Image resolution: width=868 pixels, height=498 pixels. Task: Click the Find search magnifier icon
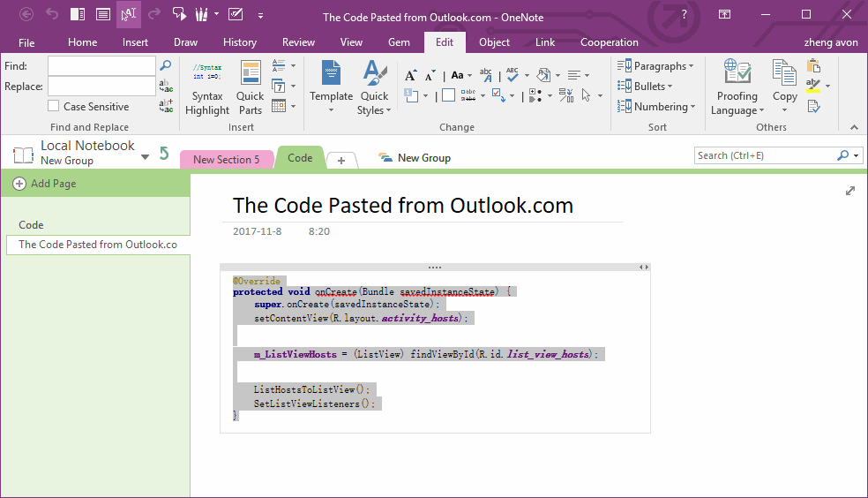tap(166, 65)
